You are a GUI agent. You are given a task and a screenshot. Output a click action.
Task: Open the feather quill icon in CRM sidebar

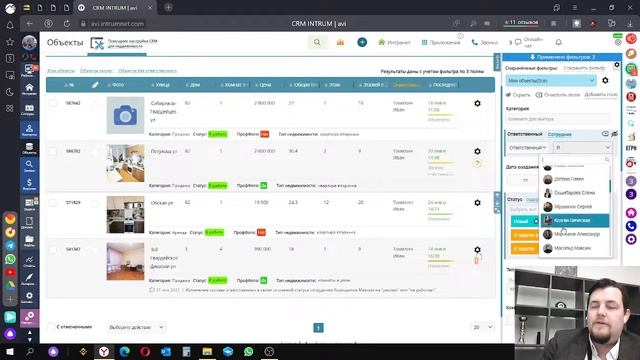[29, 279]
